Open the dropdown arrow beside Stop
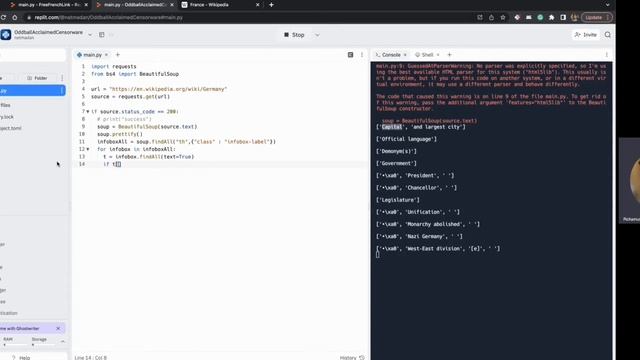The height and width of the screenshot is (360, 640). tap(317, 35)
